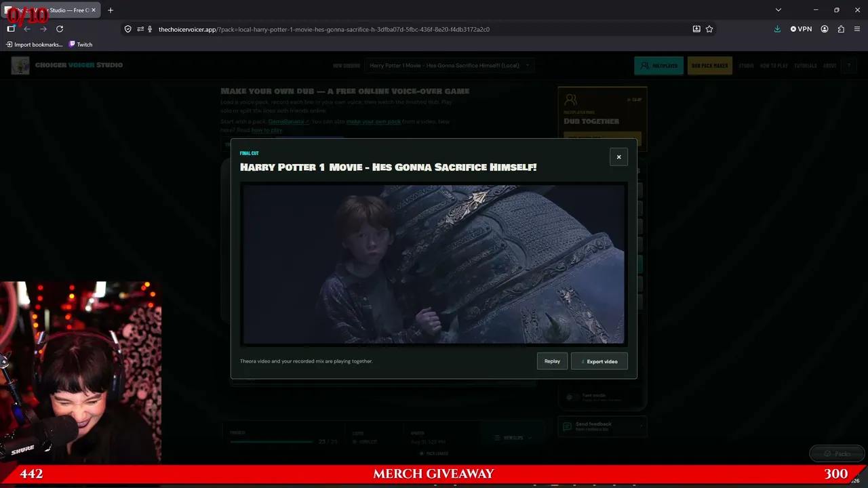
Task: Toggle the Fast mode switch
Action: 573,398
